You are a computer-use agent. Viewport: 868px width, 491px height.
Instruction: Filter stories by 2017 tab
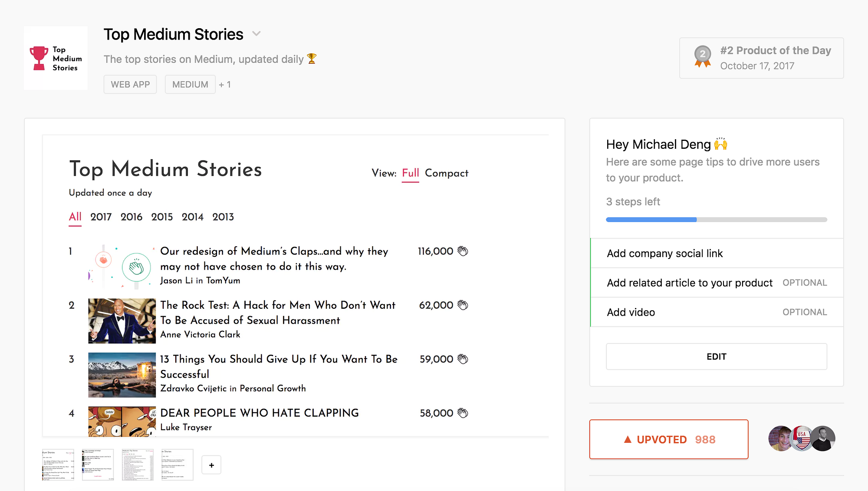[x=101, y=217]
